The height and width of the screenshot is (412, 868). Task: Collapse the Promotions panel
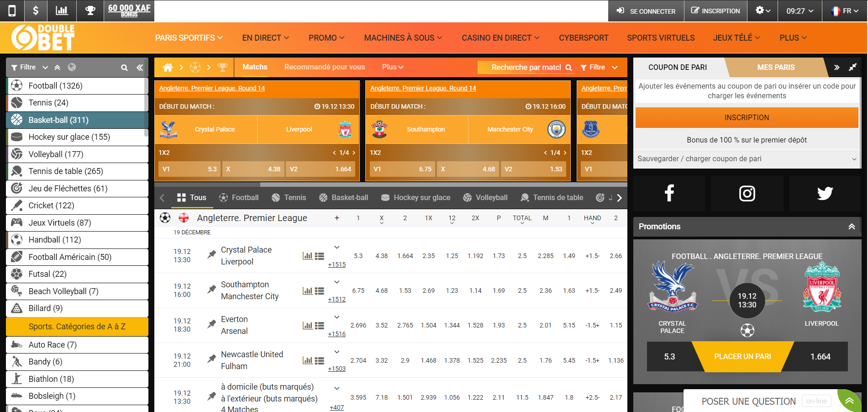(852, 227)
